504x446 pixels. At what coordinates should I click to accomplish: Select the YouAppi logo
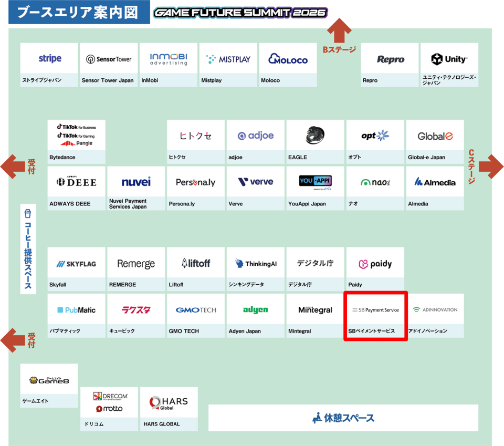pyautogui.click(x=315, y=182)
